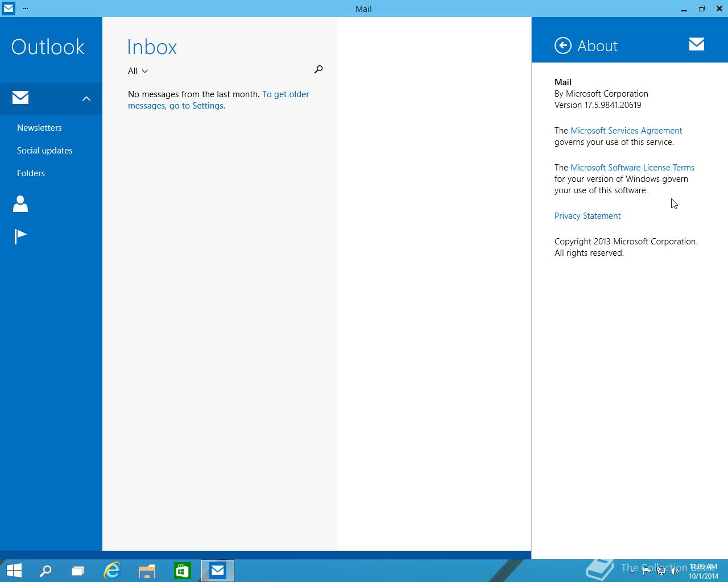Open Microsoft Software License Terms link
Screen dimensions: 728x582
click(x=632, y=168)
